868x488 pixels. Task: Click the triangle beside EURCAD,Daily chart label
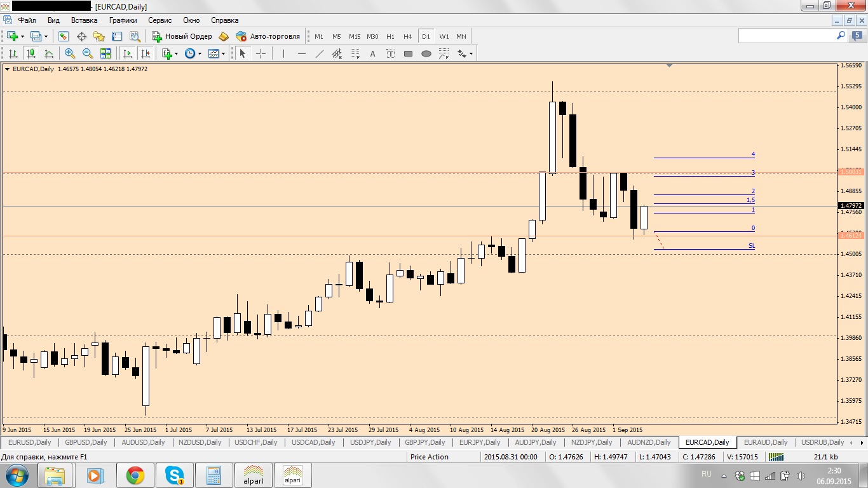7,69
